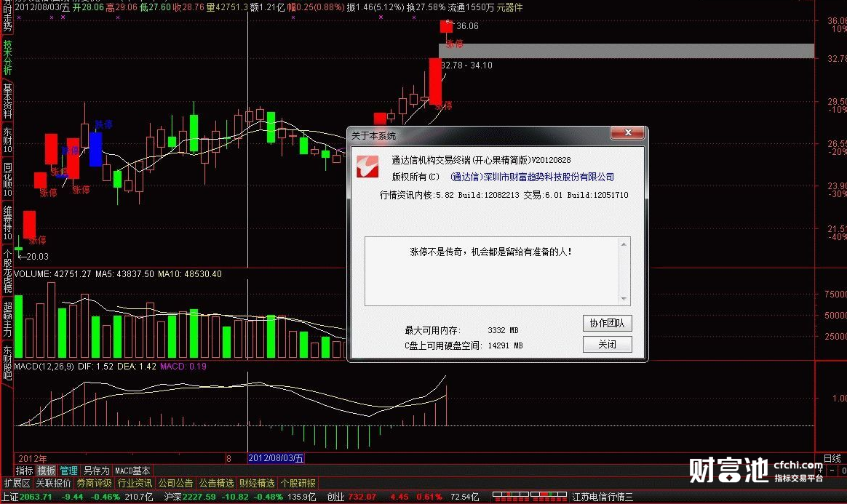
Task: Click the VOLUME indicator header text
Action: coord(117,274)
